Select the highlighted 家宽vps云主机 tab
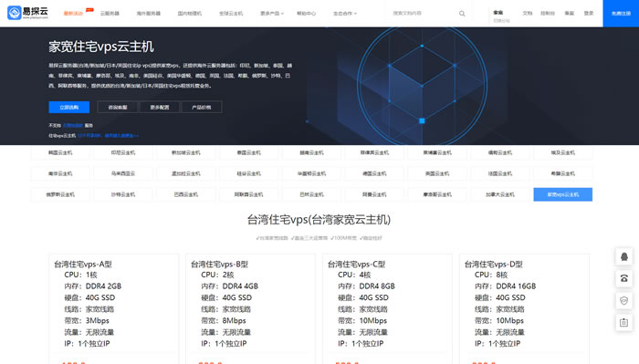Screen dimensions: 639x364 coord(563,194)
